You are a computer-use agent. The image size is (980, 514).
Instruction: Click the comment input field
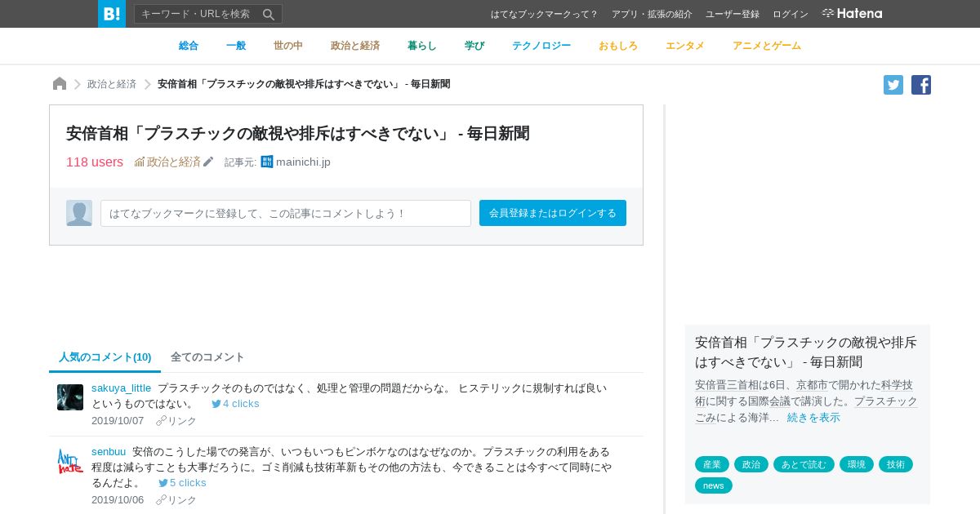point(286,213)
